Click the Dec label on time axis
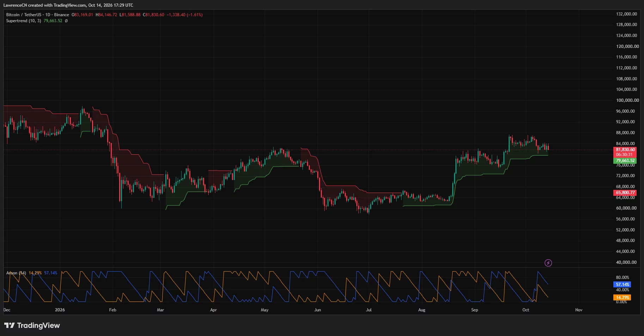Viewport: 644px width, 336px height. (7, 310)
